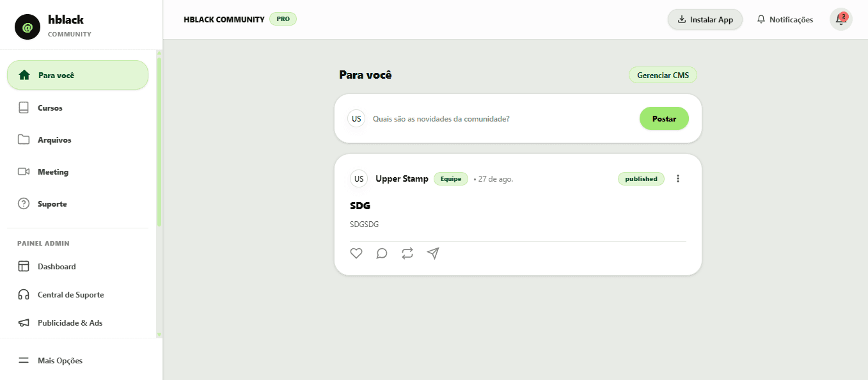The width and height of the screenshot is (868, 380).
Task: Open the Suporte section
Action: coord(77,203)
